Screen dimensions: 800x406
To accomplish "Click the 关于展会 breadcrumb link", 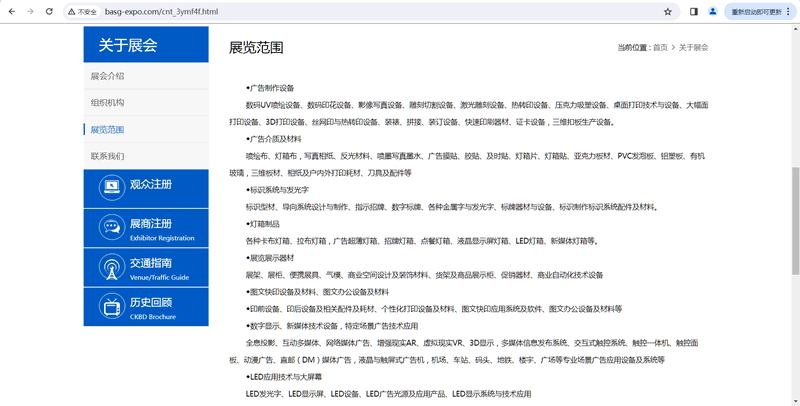I will (x=693, y=48).
